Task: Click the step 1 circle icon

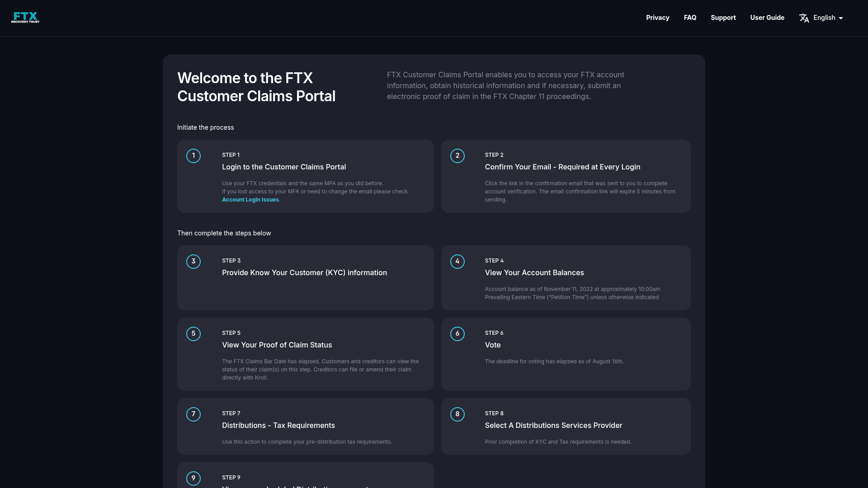Action: (x=193, y=156)
